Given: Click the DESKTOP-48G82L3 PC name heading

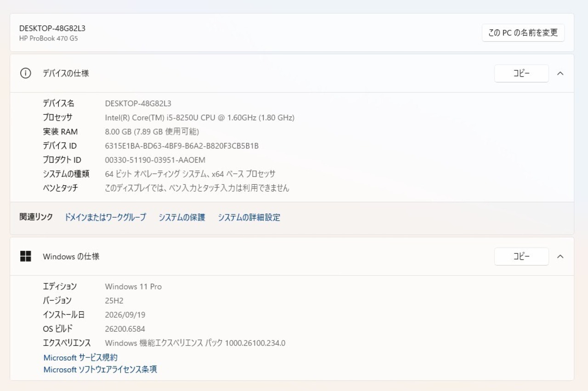Looking at the screenshot, I should (52, 28).
